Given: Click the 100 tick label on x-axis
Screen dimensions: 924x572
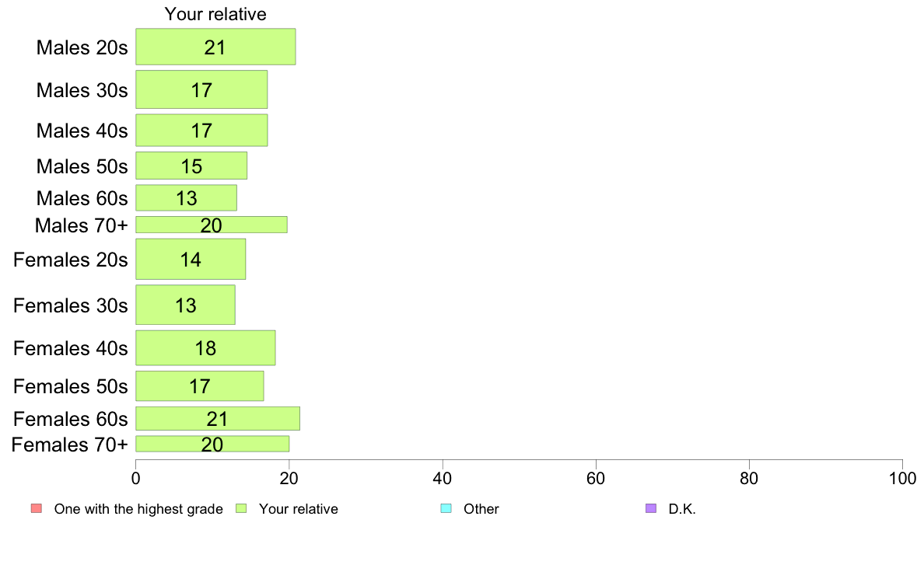Looking at the screenshot, I should (x=902, y=478).
